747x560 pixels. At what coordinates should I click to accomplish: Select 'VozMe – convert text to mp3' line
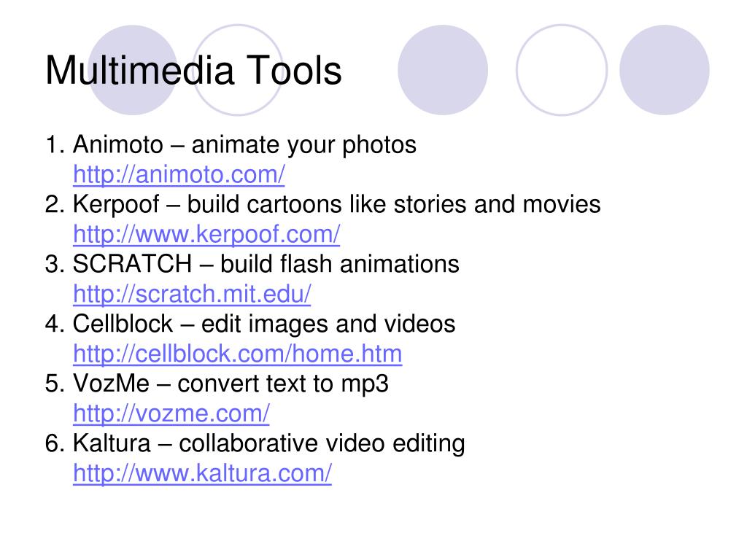pyautogui.click(x=231, y=384)
